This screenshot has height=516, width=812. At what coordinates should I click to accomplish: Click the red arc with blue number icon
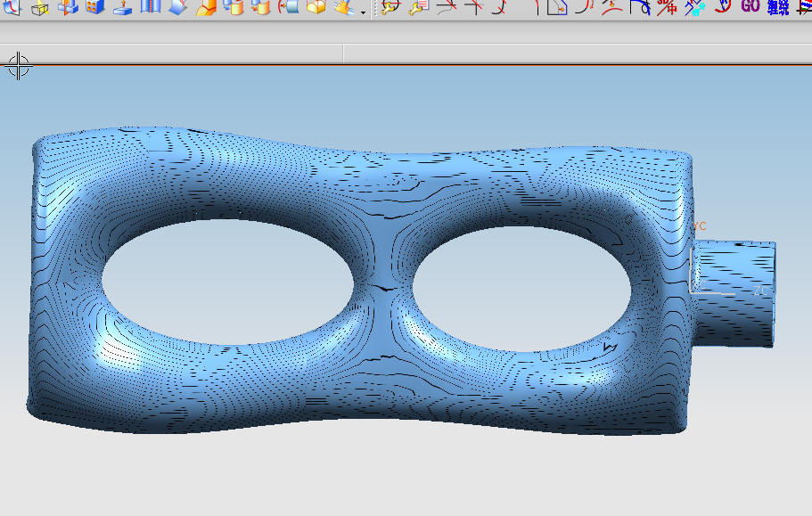723,7
